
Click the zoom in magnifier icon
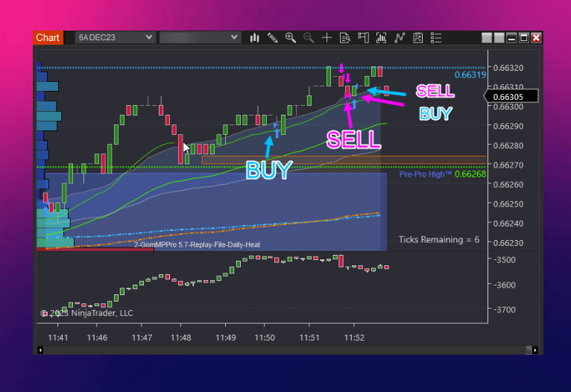(x=291, y=37)
